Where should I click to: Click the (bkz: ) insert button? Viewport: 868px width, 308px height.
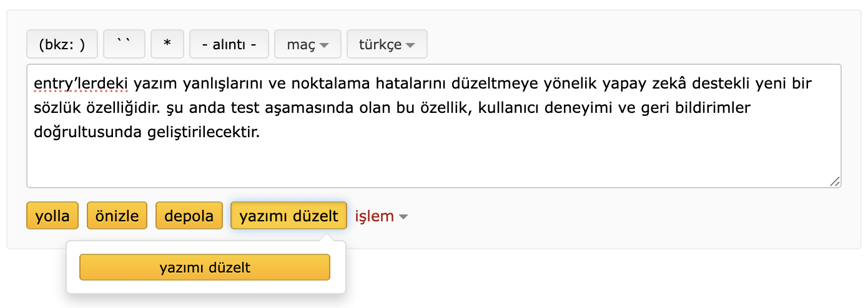pyautogui.click(x=61, y=44)
